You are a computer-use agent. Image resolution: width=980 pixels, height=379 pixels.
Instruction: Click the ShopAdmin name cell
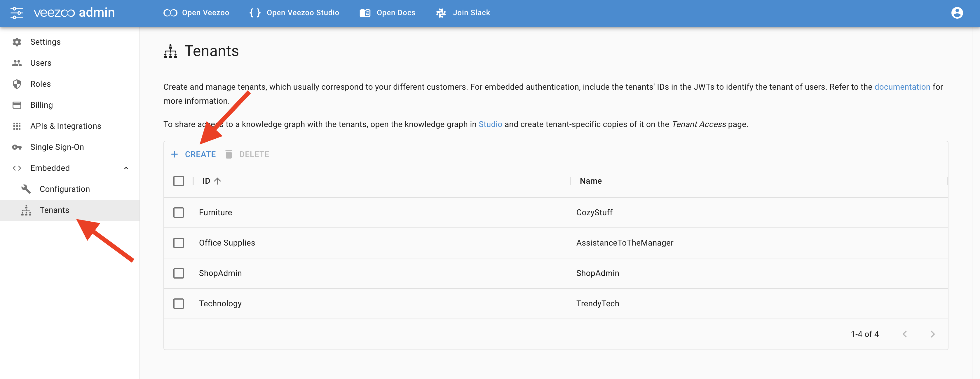pyautogui.click(x=597, y=273)
